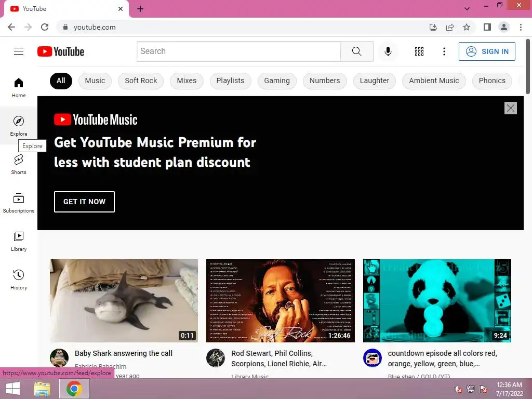Select the Ambient Music chip
The width and height of the screenshot is (532, 399).
click(x=434, y=81)
